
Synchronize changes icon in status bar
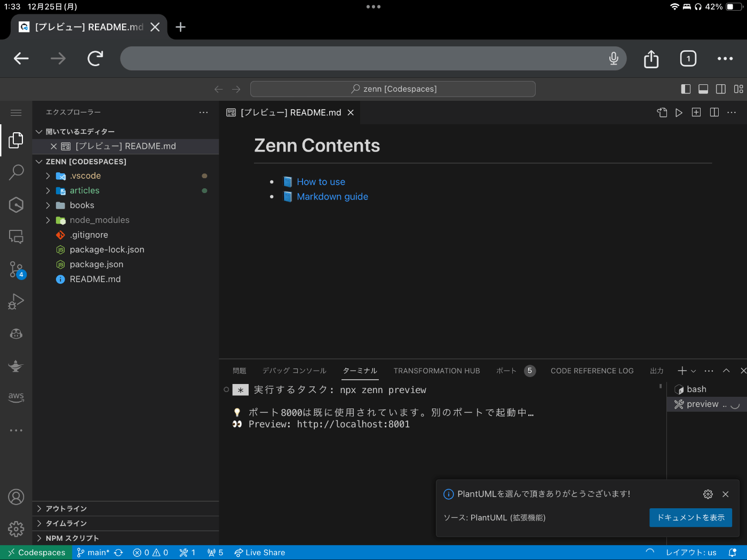point(118,553)
